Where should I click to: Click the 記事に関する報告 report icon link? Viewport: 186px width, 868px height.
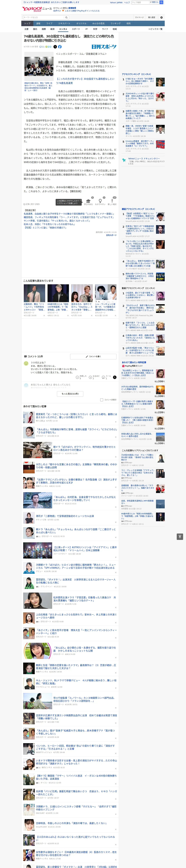point(31,204)
